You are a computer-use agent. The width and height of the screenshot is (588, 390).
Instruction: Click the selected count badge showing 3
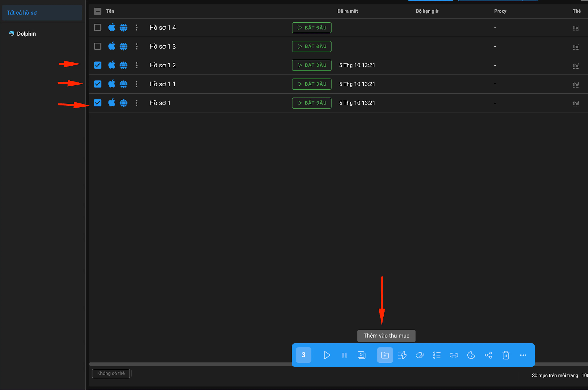(303, 355)
